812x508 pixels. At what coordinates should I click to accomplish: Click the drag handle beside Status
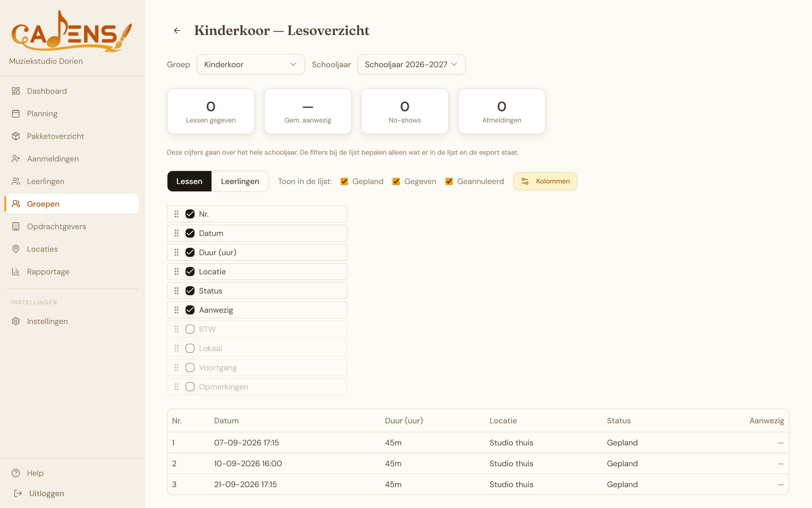[176, 291]
